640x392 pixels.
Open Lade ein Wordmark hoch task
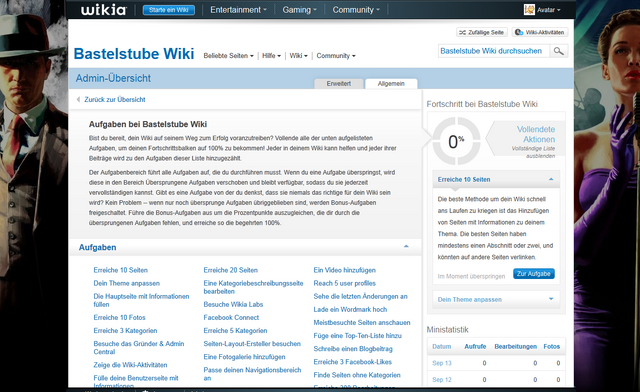tap(350, 309)
